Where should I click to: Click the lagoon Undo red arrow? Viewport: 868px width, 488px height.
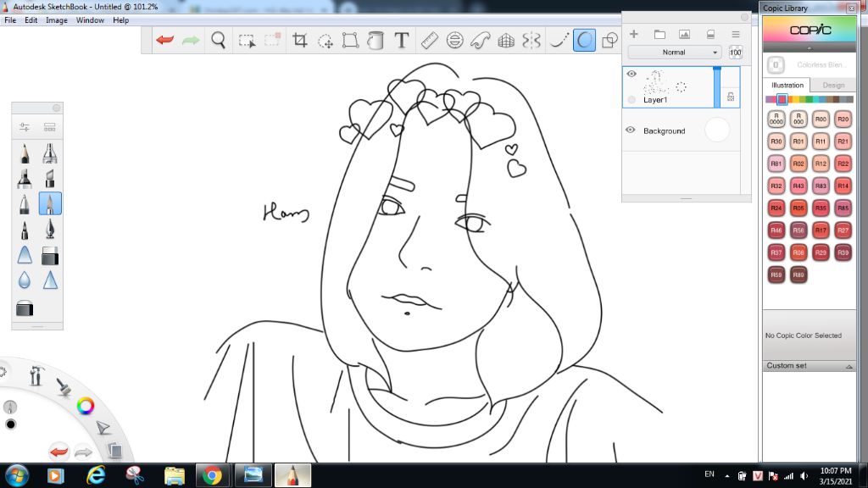(58, 452)
